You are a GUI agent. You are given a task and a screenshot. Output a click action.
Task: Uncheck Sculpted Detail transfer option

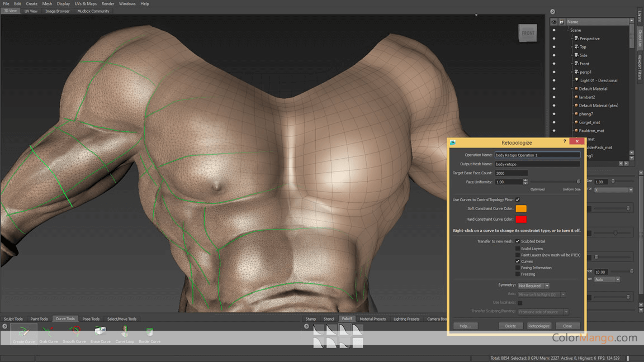pyautogui.click(x=518, y=242)
